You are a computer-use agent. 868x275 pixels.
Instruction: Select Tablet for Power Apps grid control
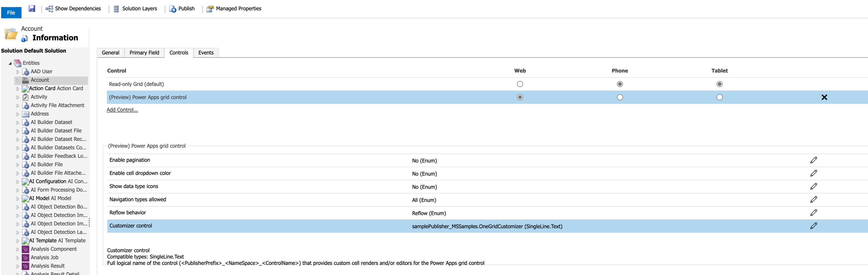point(720,97)
